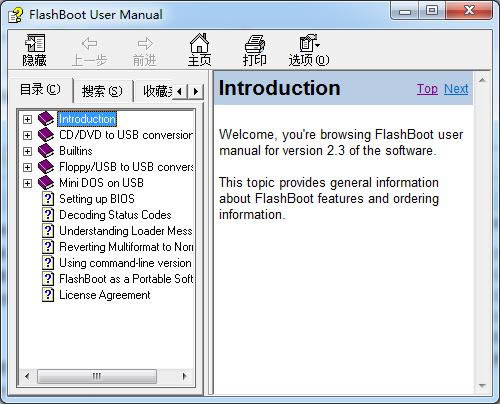
Task: Shift the tab strip left with its arrow
Action: (180, 91)
